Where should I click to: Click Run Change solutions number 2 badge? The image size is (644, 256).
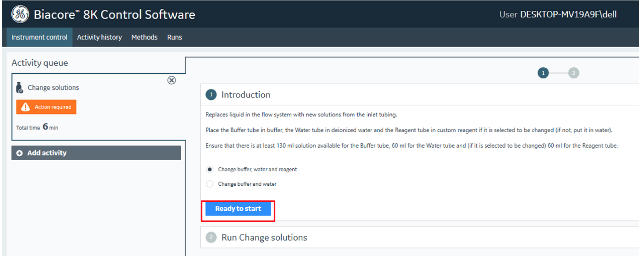pyautogui.click(x=211, y=237)
